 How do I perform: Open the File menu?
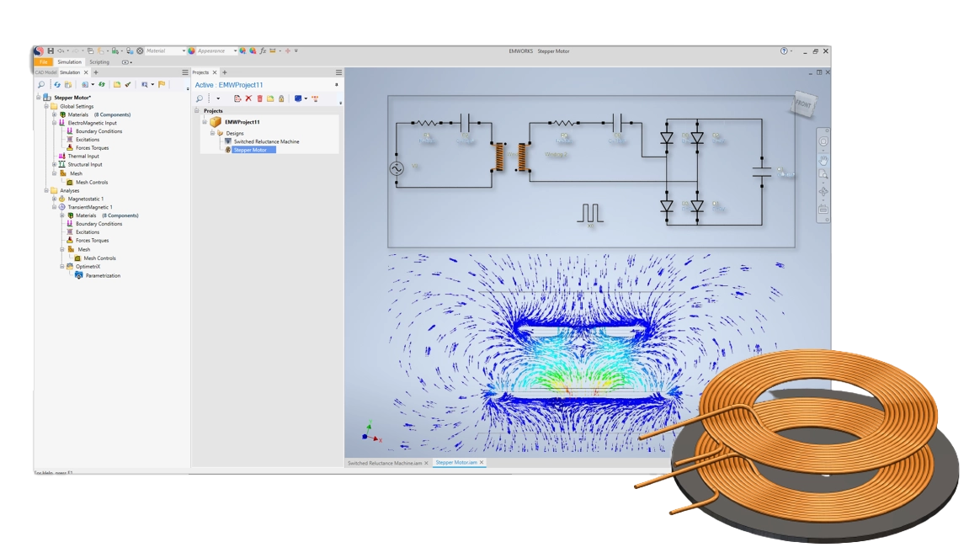coord(43,62)
